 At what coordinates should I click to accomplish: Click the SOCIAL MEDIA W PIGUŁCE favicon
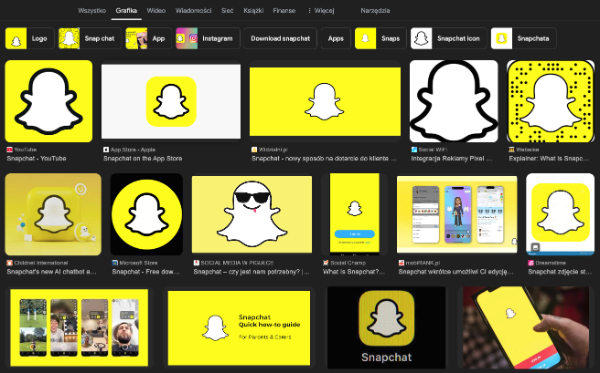click(196, 263)
